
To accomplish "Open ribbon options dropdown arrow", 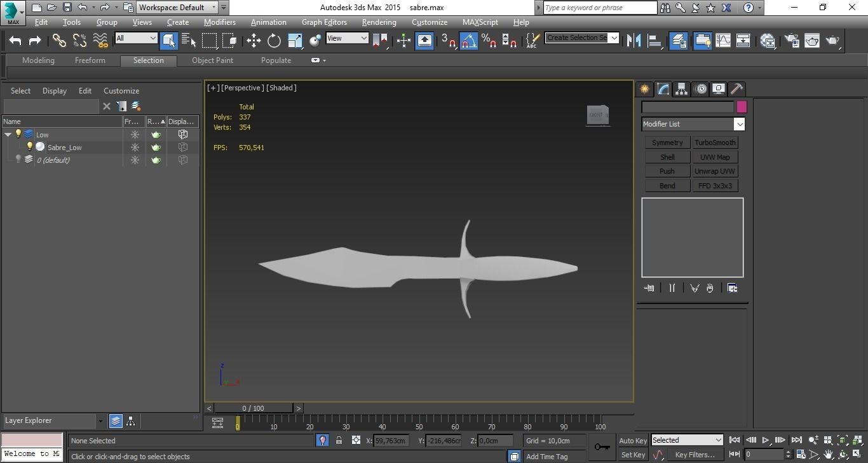I will (x=324, y=60).
